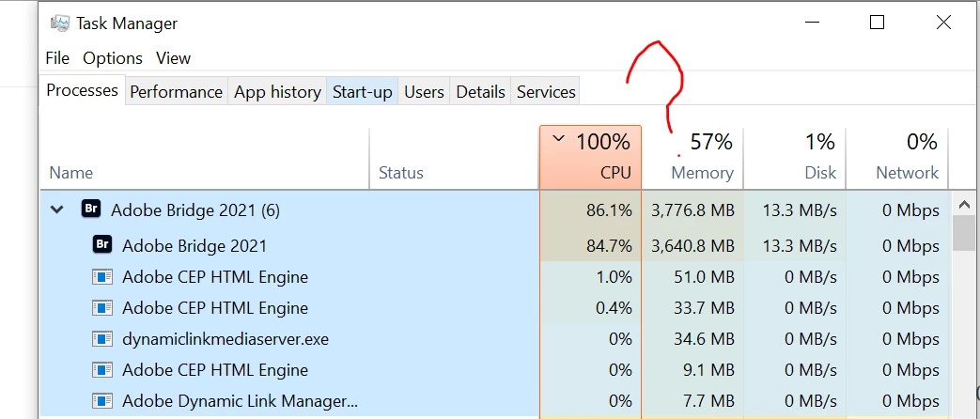Click the vertical scrollbar thumb

click(x=963, y=233)
